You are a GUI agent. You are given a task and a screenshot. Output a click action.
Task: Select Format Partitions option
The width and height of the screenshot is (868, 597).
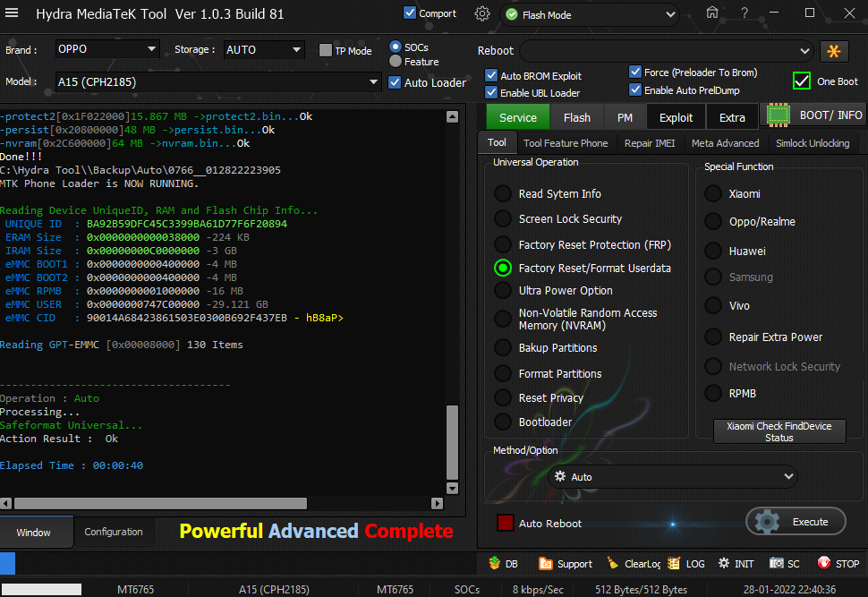[503, 374]
